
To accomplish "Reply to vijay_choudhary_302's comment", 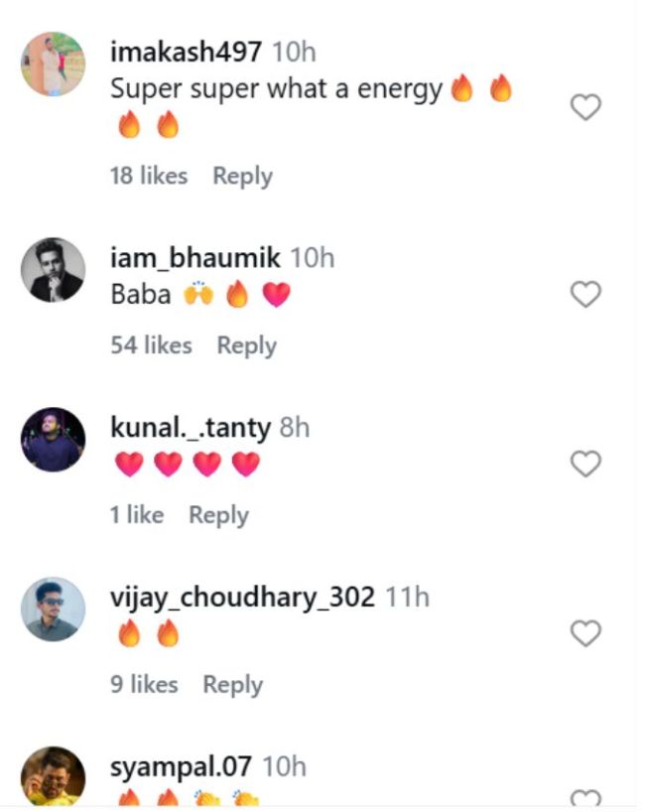I will point(232,685).
